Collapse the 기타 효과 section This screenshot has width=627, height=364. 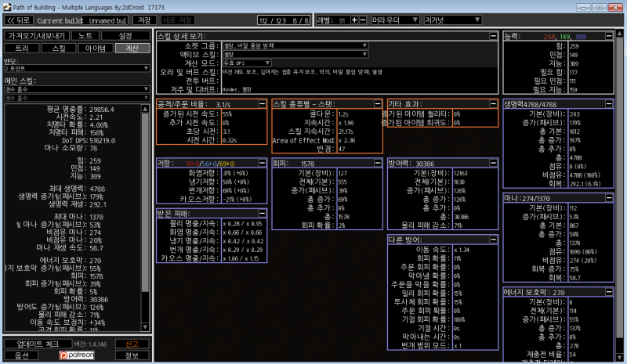(x=493, y=104)
